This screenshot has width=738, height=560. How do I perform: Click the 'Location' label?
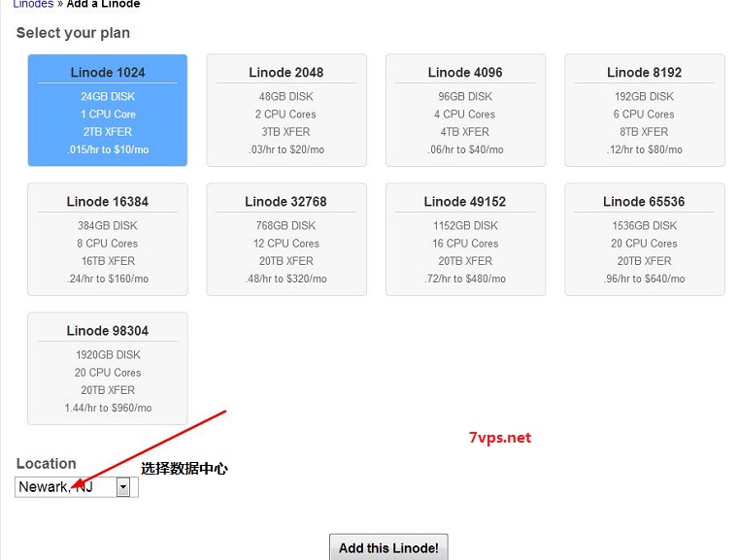[47, 464]
